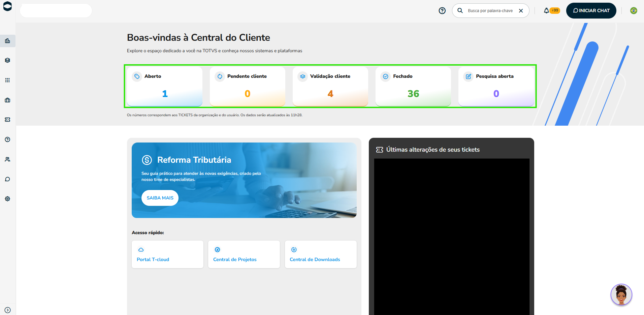Click the Reforma Tributária banner title
This screenshot has height=315, width=644.
pyautogui.click(x=194, y=160)
